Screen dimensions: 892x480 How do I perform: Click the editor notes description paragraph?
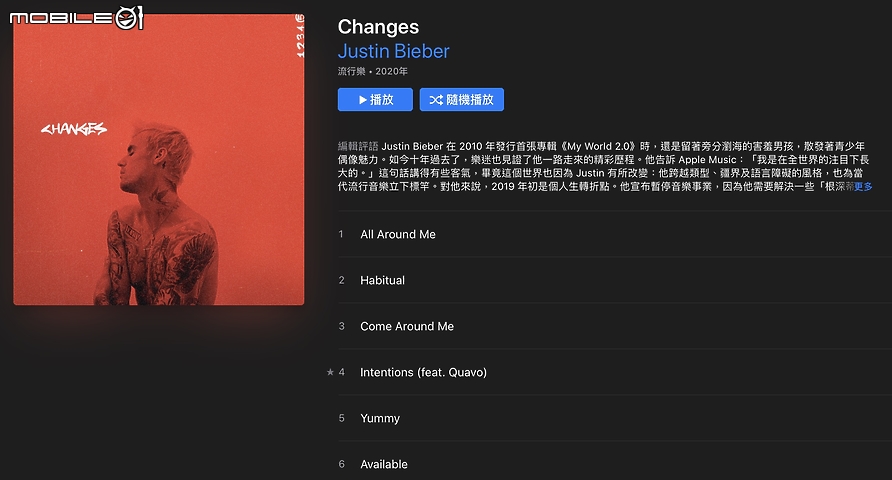(x=605, y=166)
